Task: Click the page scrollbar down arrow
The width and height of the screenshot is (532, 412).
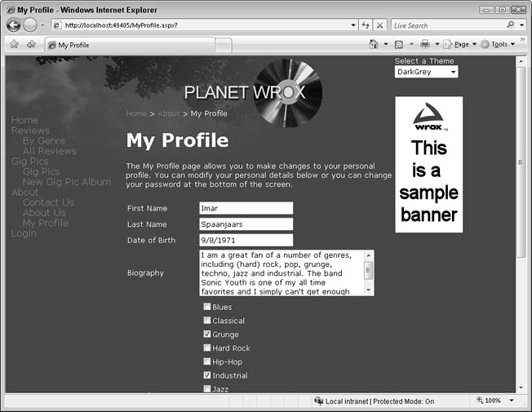Action: pyautogui.click(x=521, y=388)
